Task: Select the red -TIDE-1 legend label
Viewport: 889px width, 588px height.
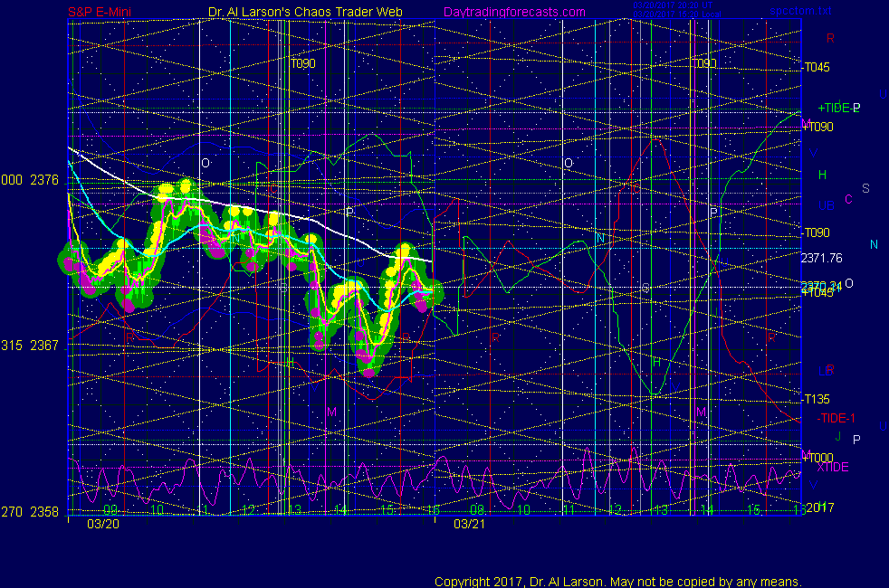Action: pyautogui.click(x=836, y=418)
